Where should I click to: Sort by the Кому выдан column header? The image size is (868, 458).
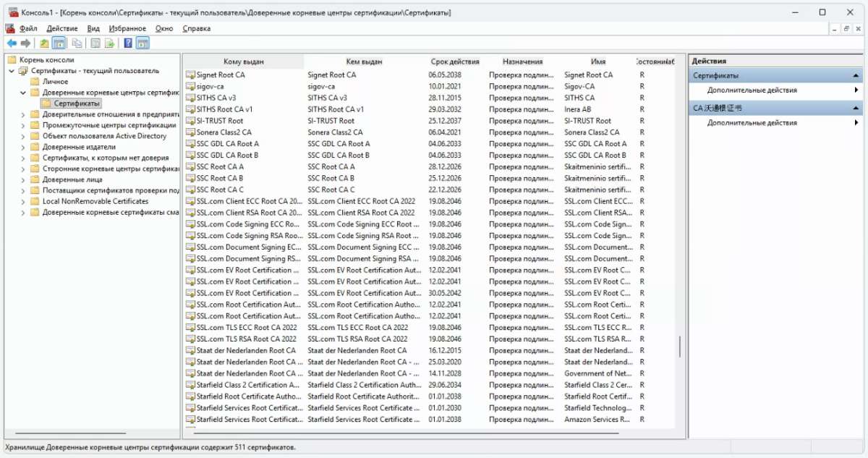(x=244, y=62)
